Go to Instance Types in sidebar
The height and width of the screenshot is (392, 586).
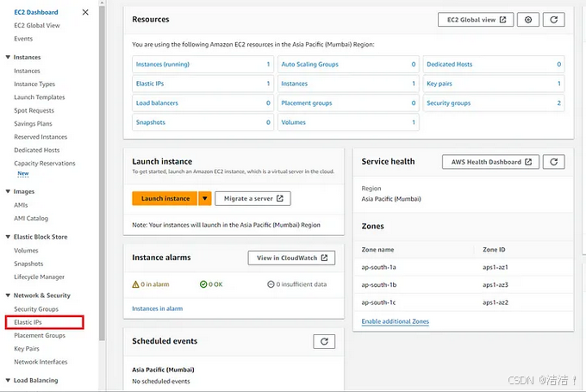pos(34,84)
